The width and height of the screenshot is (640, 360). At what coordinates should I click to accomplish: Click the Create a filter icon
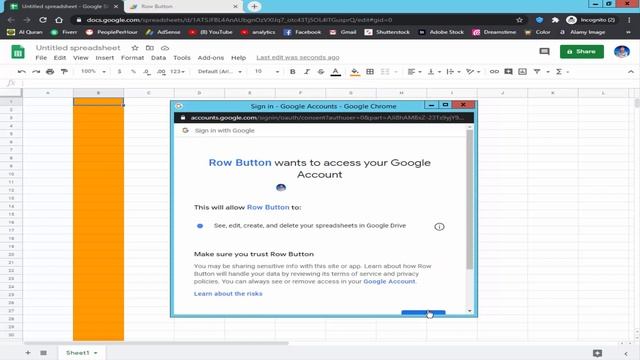pyautogui.click(x=537, y=71)
